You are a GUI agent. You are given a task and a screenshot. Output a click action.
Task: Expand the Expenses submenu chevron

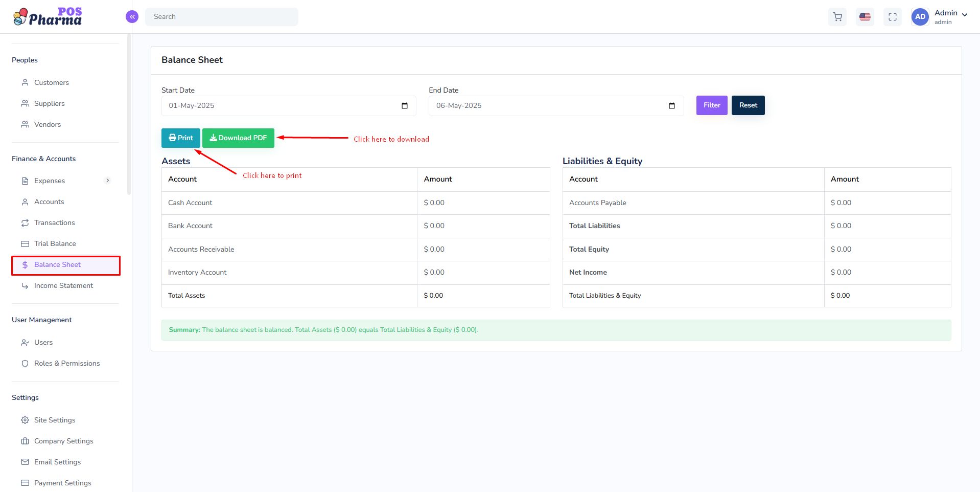pyautogui.click(x=108, y=180)
